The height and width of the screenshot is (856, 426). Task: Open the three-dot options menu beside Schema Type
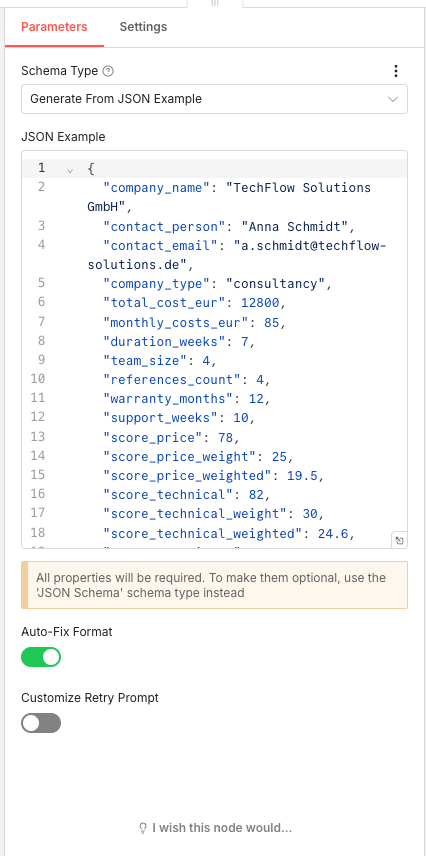(396, 71)
